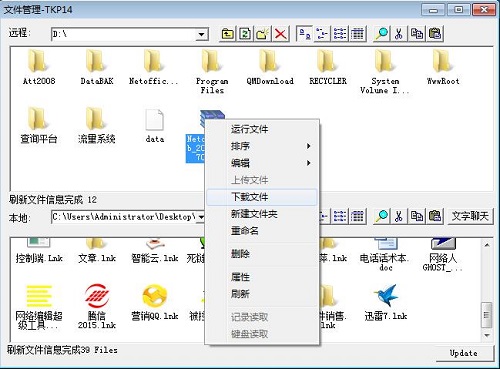Click local pane scrollbar up arrow
Screen dimensions: 500x369
click(x=487, y=245)
